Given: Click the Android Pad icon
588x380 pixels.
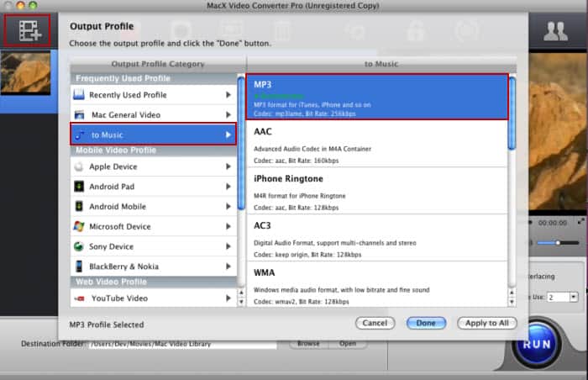Looking at the screenshot, I should pyautogui.click(x=79, y=187).
